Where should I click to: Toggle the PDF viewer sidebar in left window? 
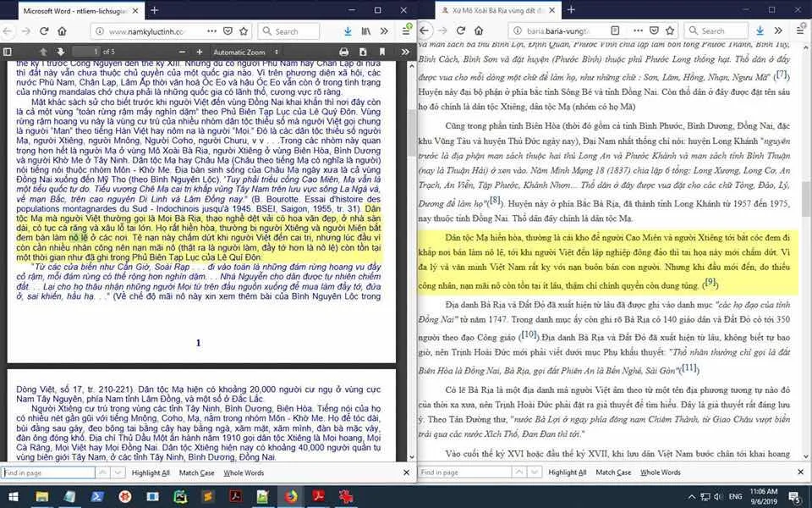pos(8,52)
